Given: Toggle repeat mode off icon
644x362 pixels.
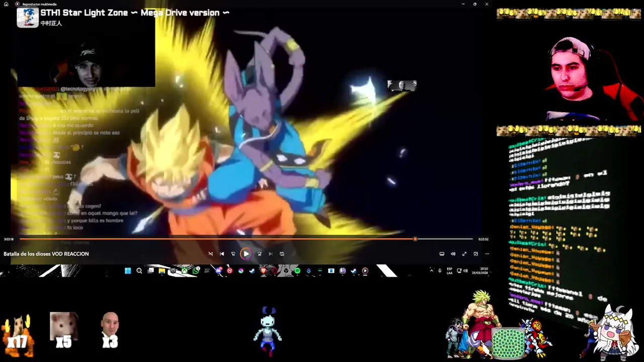Looking at the screenshot, I should click(x=282, y=254).
